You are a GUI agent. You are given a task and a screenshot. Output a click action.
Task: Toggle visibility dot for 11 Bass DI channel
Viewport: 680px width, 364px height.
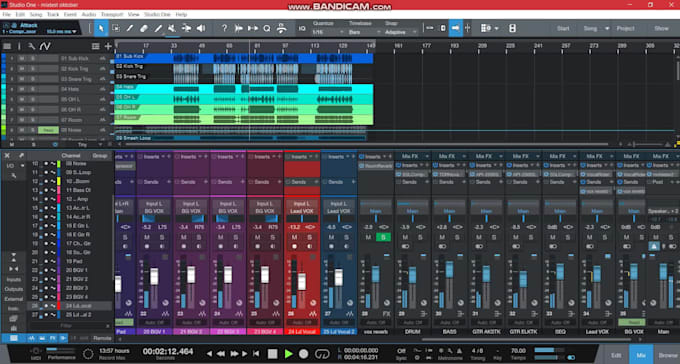pos(46,190)
